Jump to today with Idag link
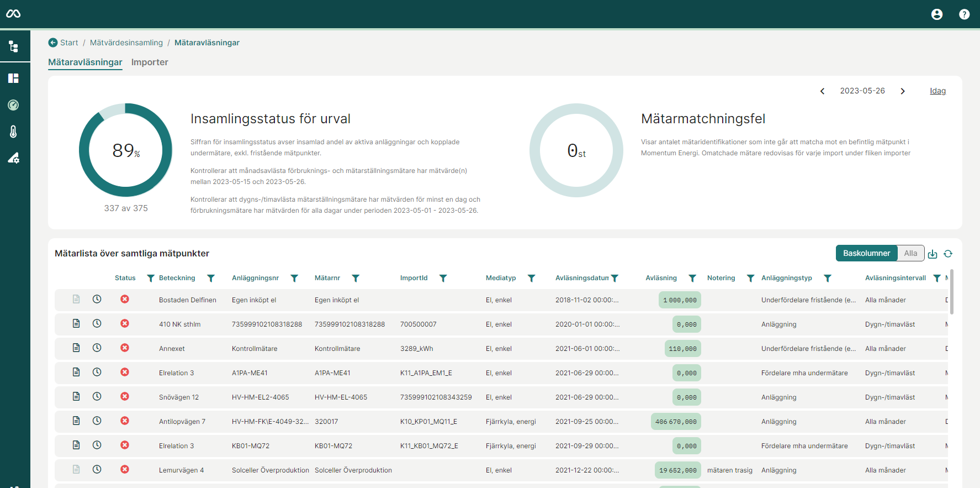The height and width of the screenshot is (488, 980). pos(937,91)
